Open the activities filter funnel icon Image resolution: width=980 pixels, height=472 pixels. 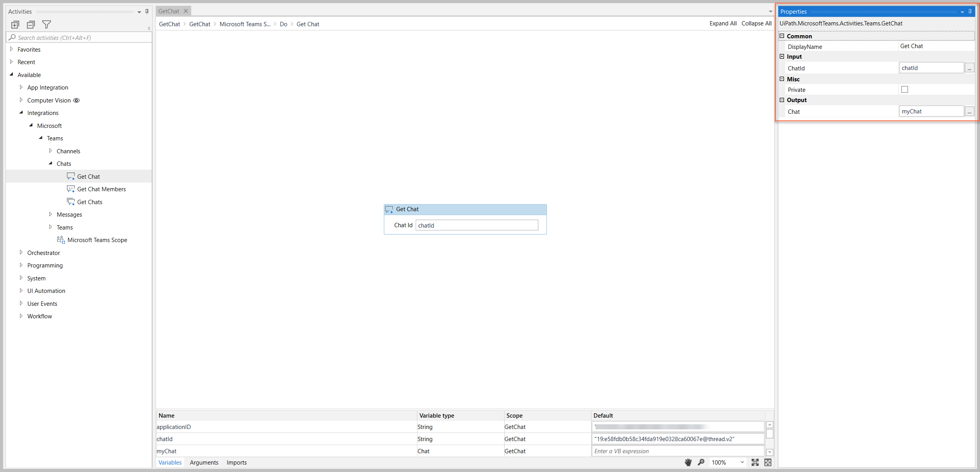(x=47, y=25)
